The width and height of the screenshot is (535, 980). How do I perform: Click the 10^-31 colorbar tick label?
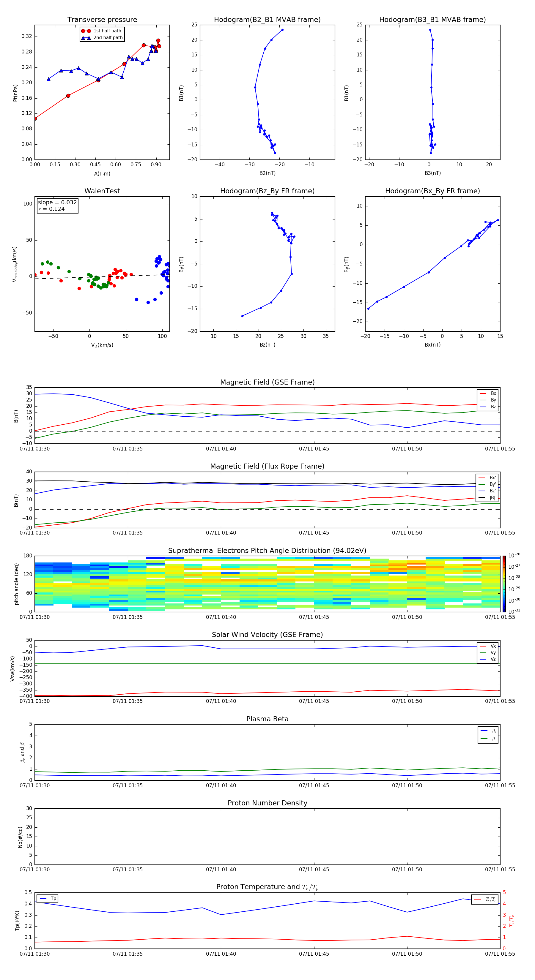click(514, 611)
